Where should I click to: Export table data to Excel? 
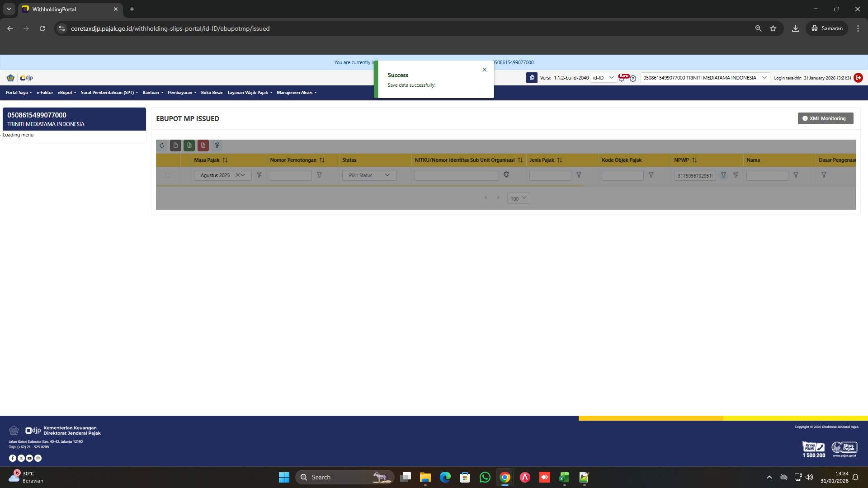189,145
